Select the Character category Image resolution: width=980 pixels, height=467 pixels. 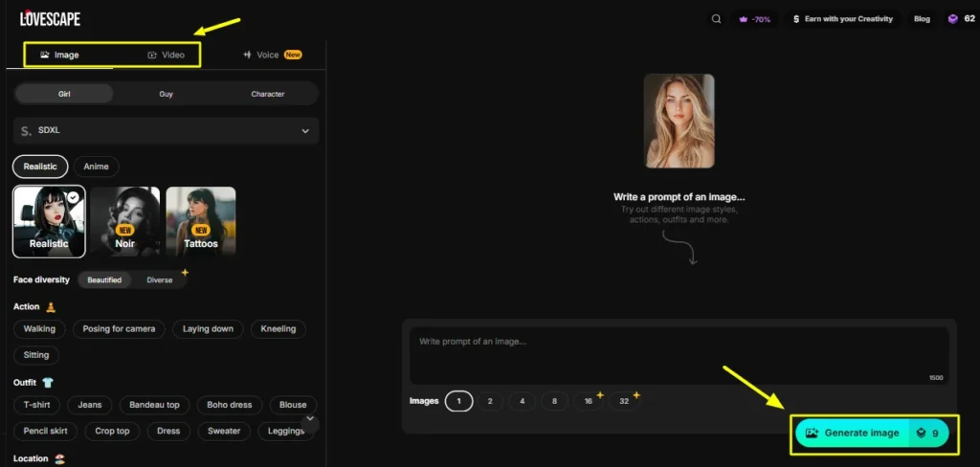coord(268,94)
